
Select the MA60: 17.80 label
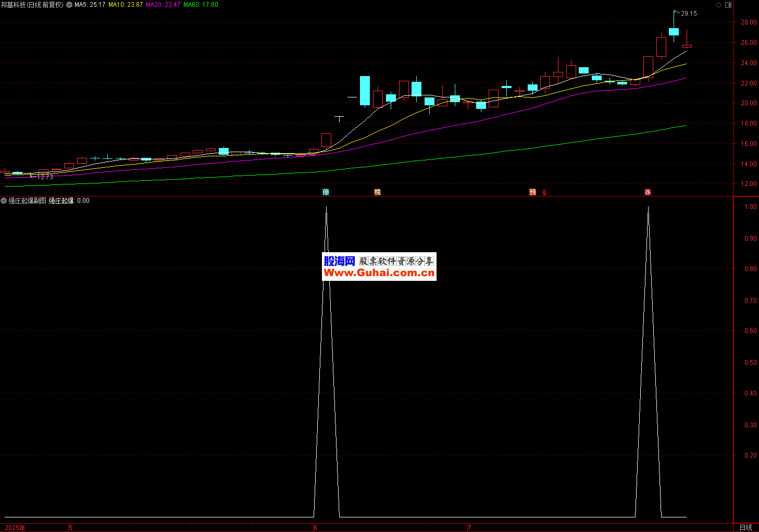[x=201, y=5]
